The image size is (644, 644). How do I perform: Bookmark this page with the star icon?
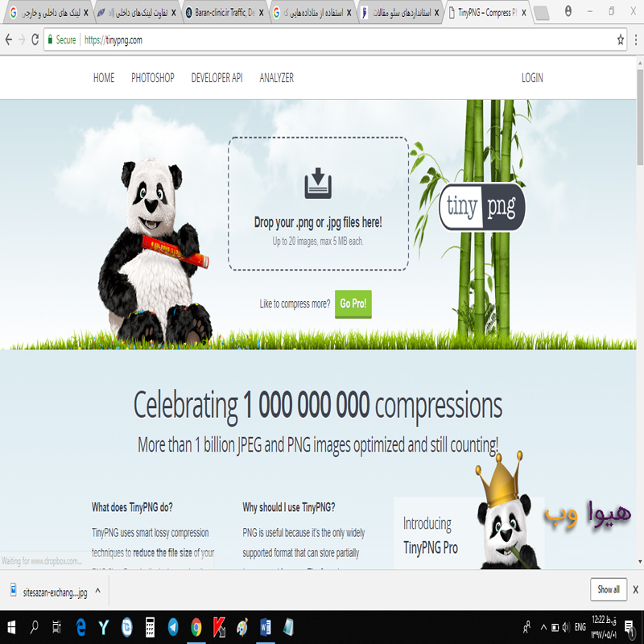click(620, 39)
